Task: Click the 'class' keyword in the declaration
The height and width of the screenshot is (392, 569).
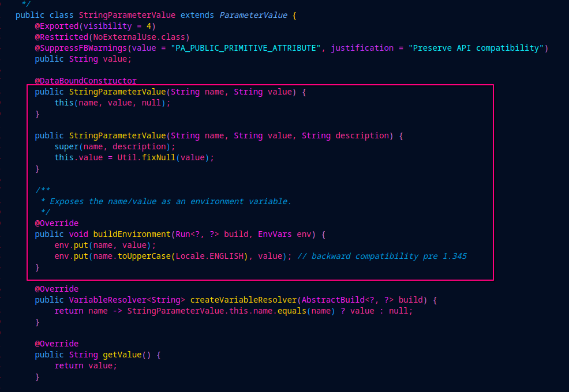Action: click(x=61, y=15)
